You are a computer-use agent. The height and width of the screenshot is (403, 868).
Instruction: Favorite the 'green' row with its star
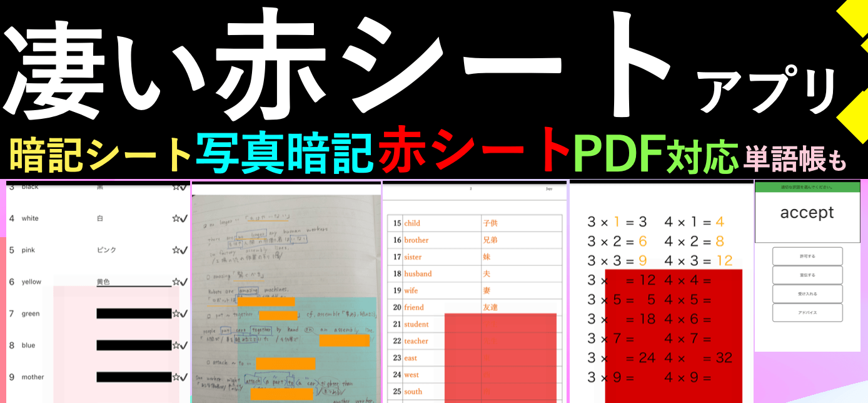coord(176,314)
